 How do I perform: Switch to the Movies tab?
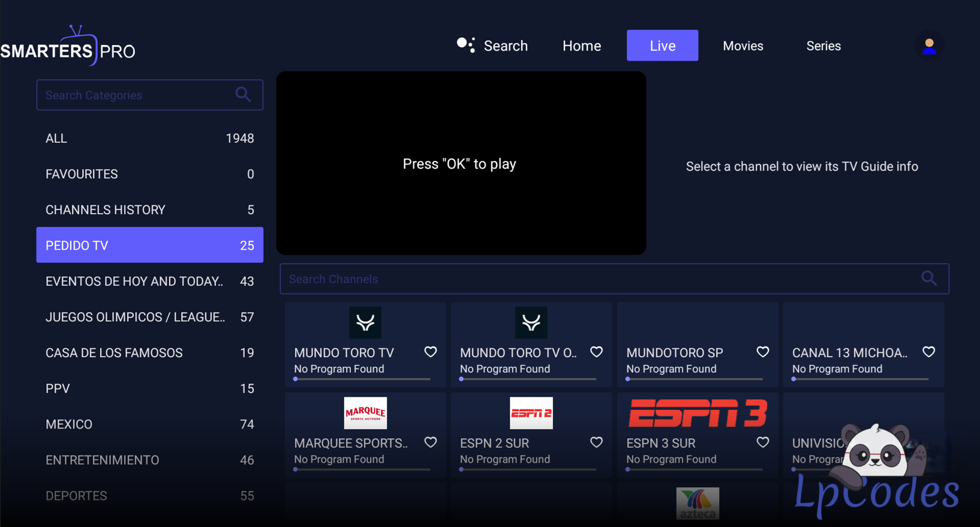[742, 46]
